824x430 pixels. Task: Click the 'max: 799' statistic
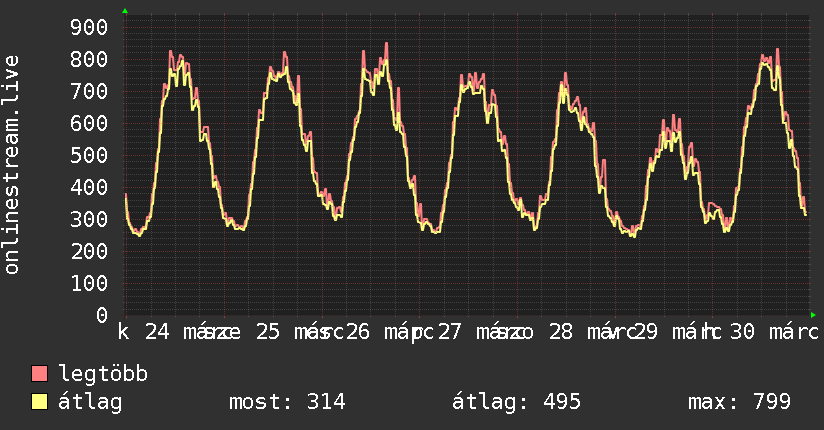pos(739,402)
